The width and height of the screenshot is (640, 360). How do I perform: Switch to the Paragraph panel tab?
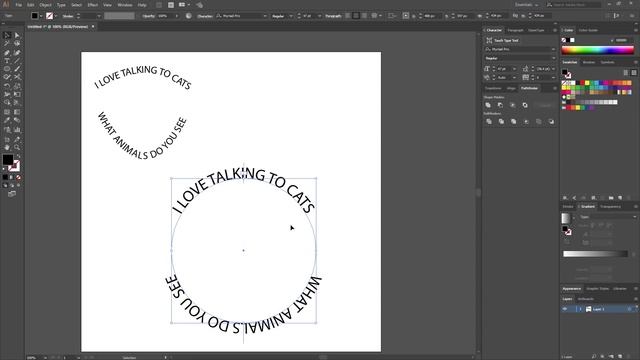click(515, 30)
